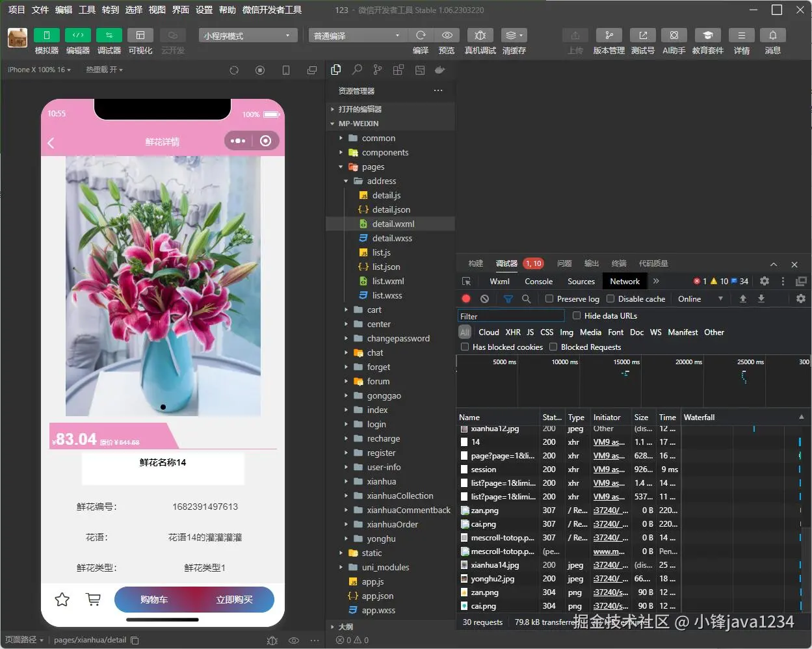Filter requests by Img type

pyautogui.click(x=566, y=332)
